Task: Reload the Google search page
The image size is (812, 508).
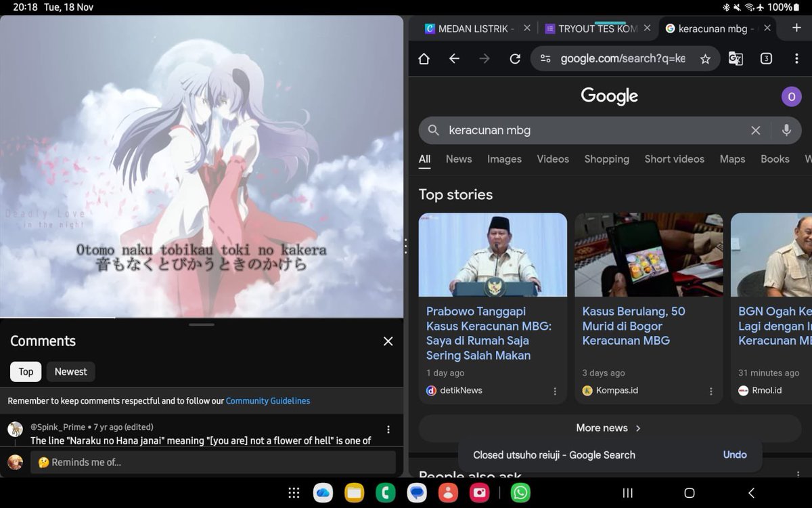Action: pos(515,59)
